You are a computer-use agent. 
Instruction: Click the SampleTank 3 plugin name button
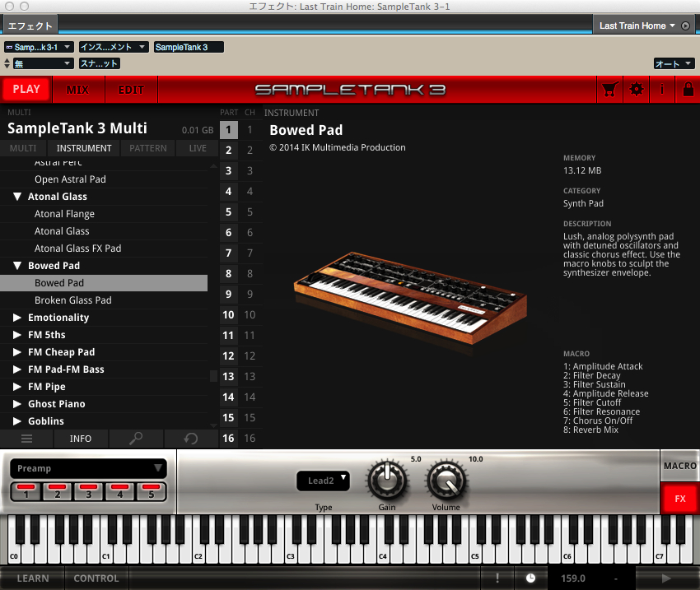click(x=189, y=47)
